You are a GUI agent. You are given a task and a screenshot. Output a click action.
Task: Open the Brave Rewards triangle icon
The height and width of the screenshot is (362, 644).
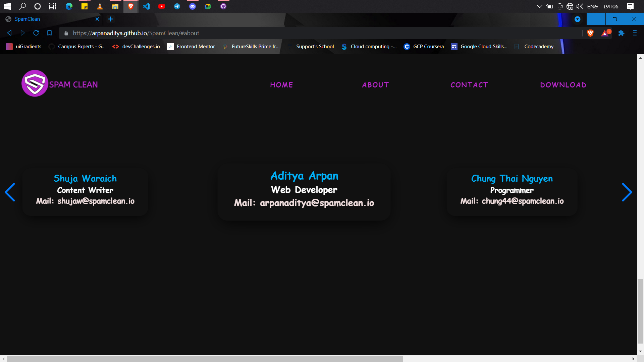[x=605, y=33]
